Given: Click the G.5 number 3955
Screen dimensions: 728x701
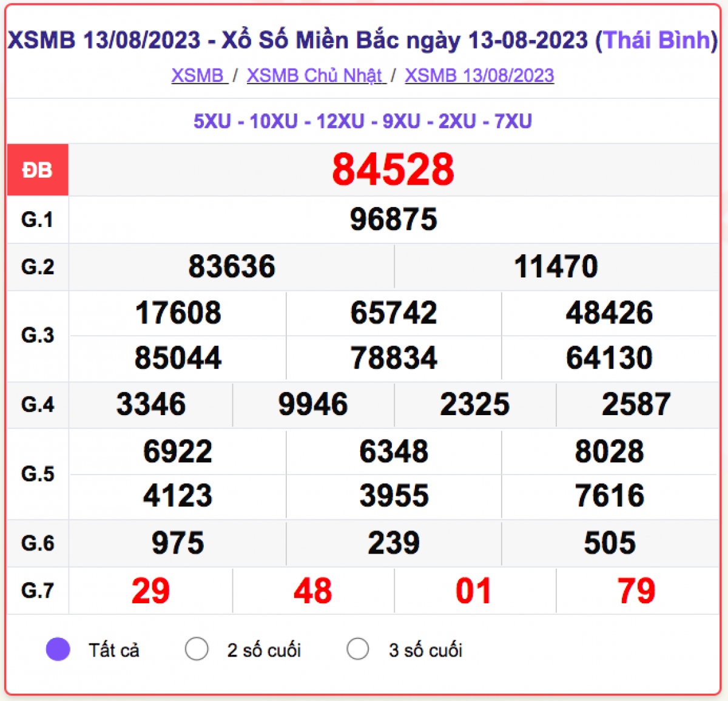Looking at the screenshot, I should tap(394, 496).
